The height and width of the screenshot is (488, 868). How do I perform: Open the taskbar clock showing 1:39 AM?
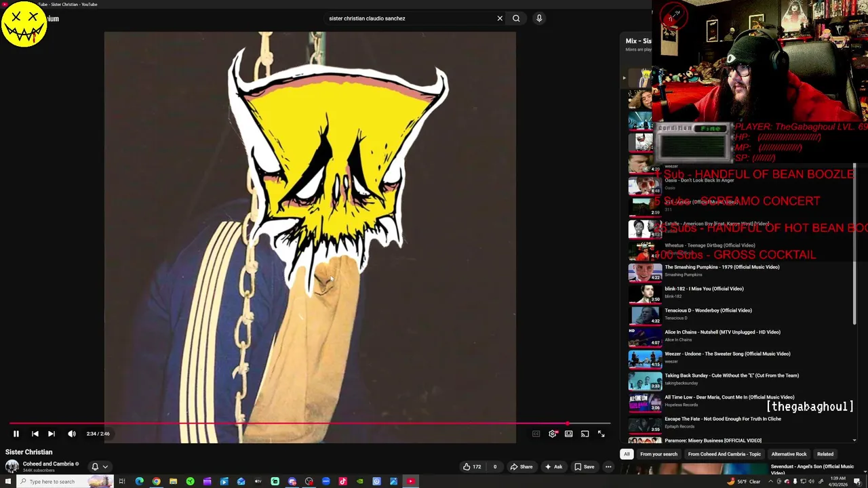[838, 481]
